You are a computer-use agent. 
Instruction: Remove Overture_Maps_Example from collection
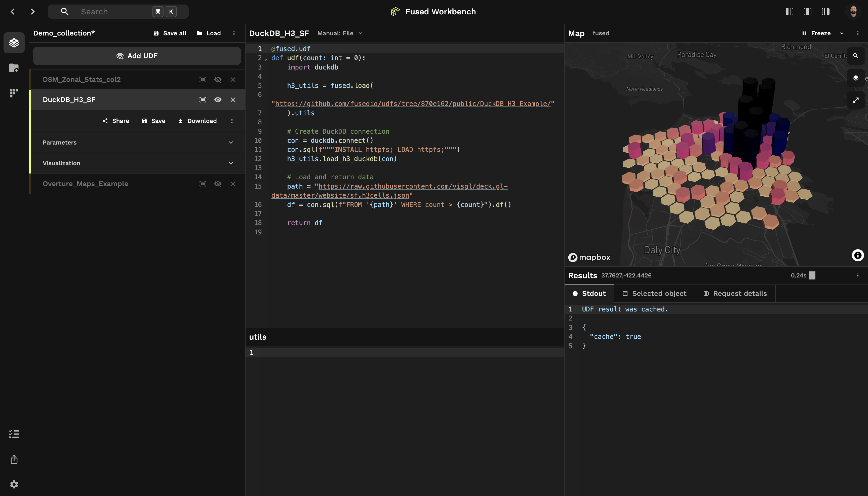tap(233, 184)
